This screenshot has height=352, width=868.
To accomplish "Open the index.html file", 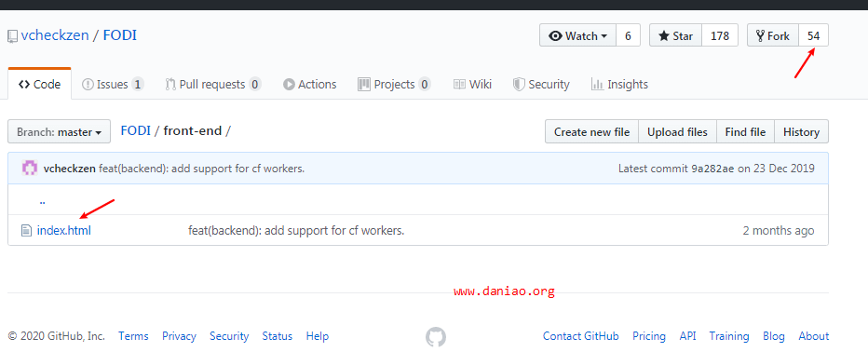I will [x=63, y=230].
